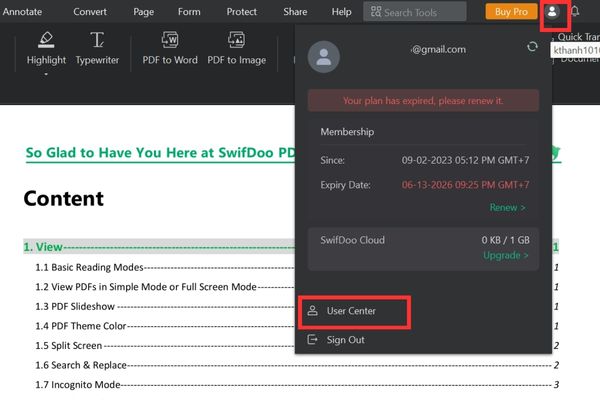Click the 'So Glad to Have You Here' heading
Viewport: 600px width, 400px height.
(160, 152)
